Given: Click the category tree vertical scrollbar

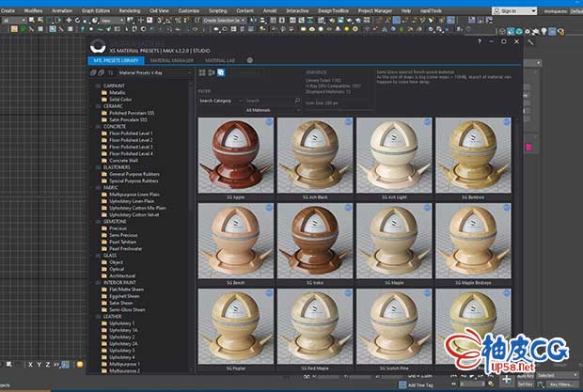Looking at the screenshot, I should coord(191,149).
